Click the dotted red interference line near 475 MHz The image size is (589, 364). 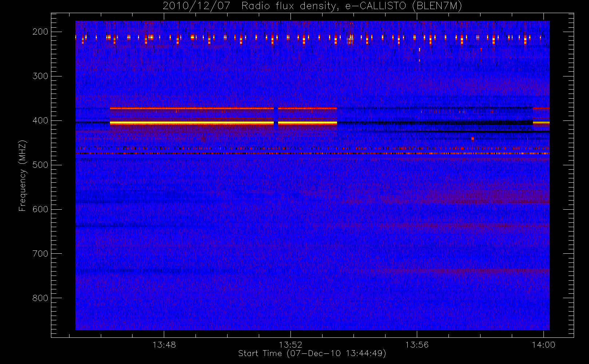coord(312,154)
